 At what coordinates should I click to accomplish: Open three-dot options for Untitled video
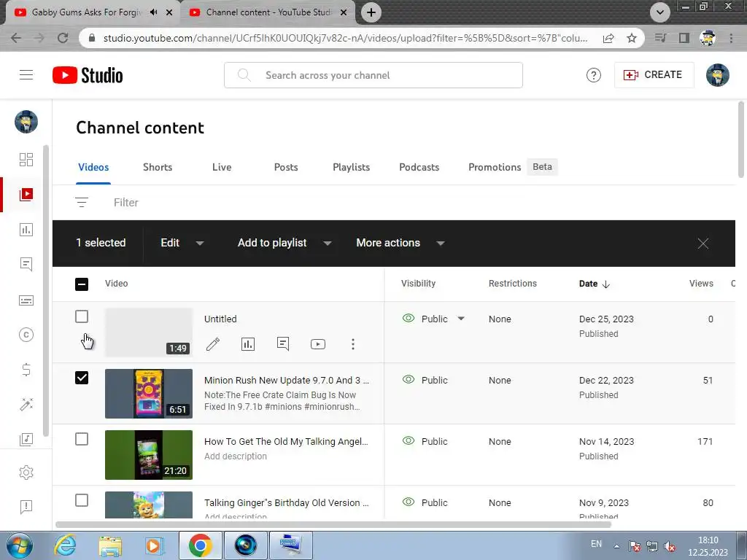(353, 344)
